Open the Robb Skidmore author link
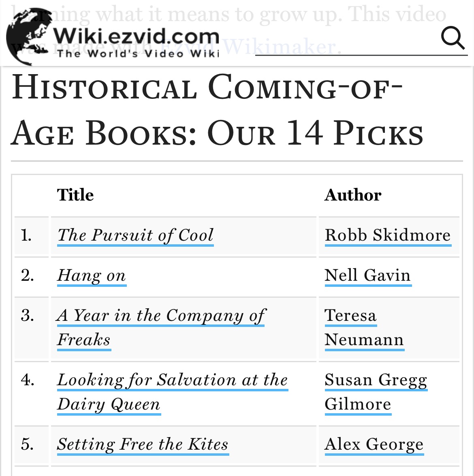 click(x=388, y=235)
